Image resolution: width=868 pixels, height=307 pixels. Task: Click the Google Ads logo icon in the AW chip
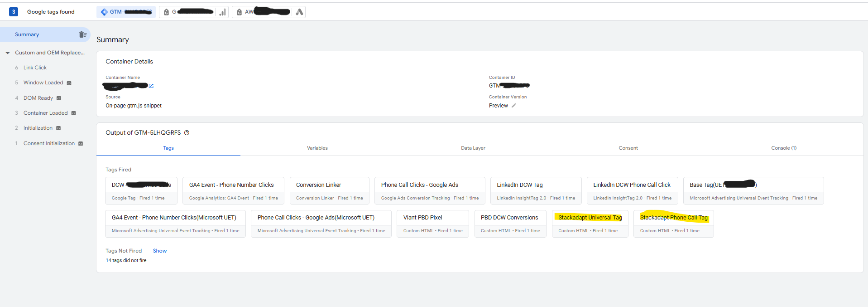click(299, 12)
